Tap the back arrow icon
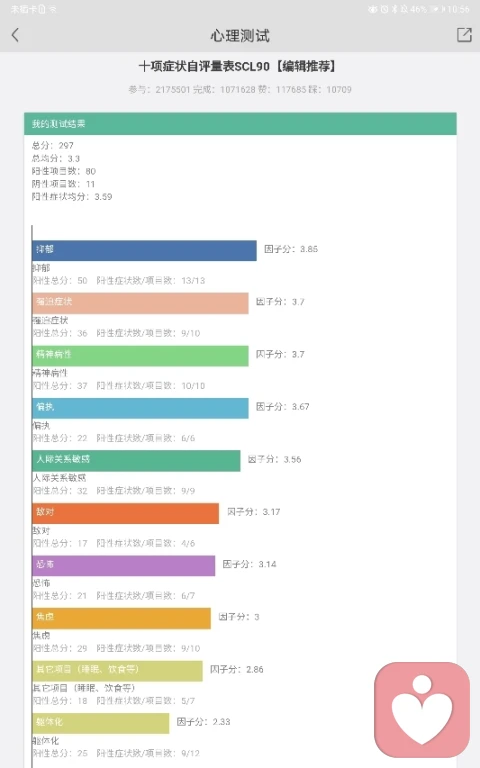 (x=15, y=35)
